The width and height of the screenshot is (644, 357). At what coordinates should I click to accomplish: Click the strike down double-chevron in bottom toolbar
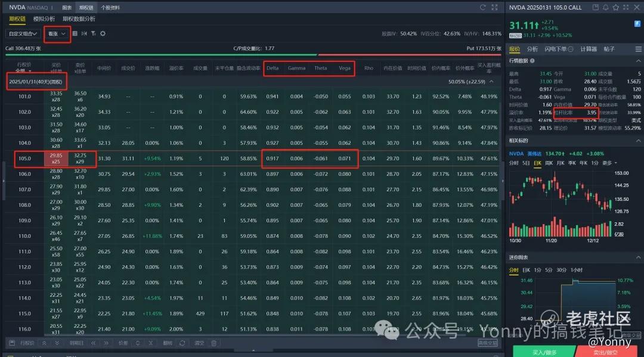[x=57, y=343]
